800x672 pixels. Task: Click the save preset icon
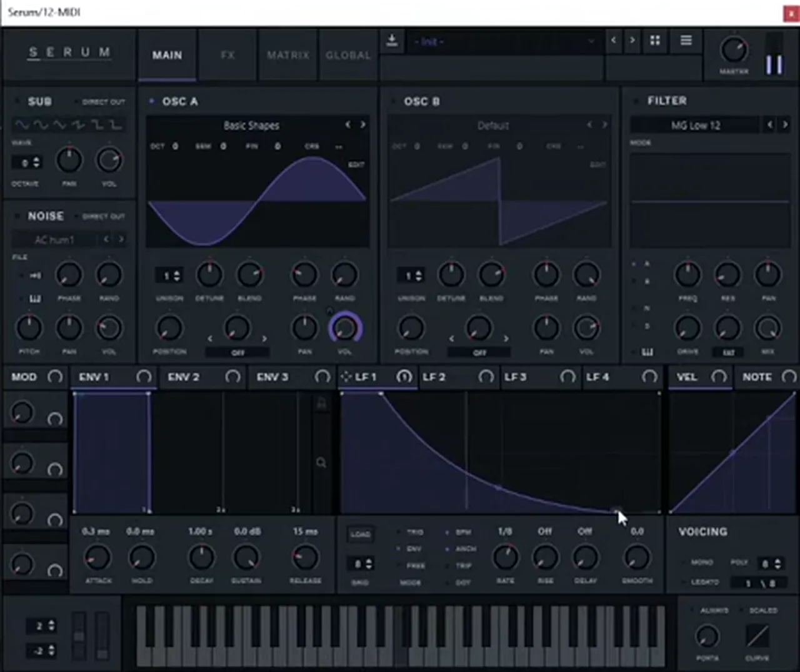392,41
